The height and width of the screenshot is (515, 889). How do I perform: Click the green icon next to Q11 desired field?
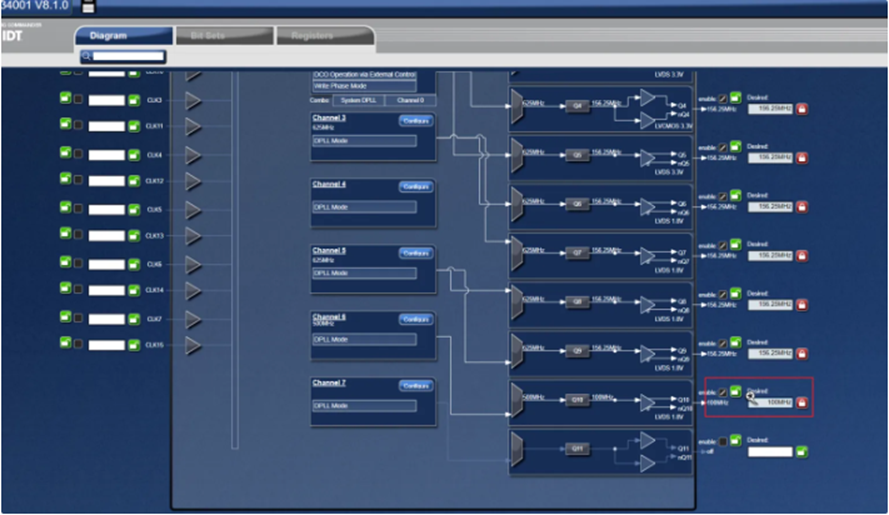point(801,451)
